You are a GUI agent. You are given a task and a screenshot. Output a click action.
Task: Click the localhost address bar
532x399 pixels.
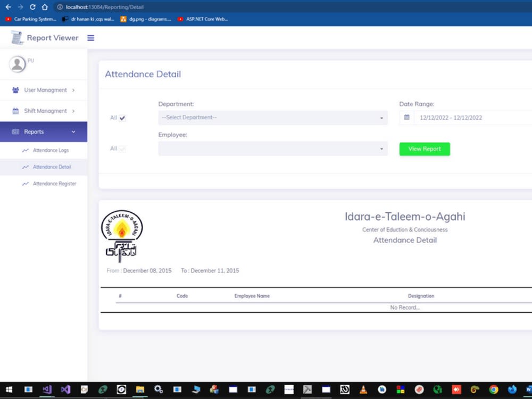tap(292, 7)
